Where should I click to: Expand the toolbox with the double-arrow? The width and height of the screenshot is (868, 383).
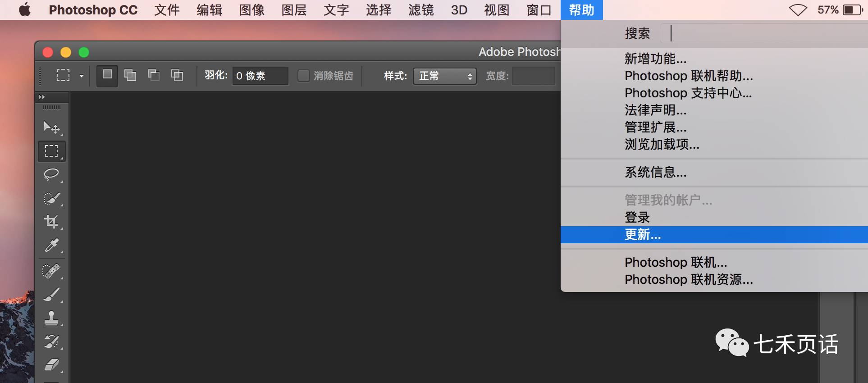coord(42,97)
